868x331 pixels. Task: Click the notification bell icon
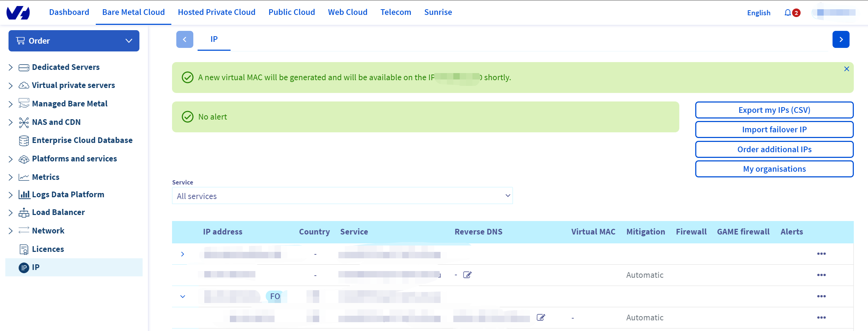point(787,13)
